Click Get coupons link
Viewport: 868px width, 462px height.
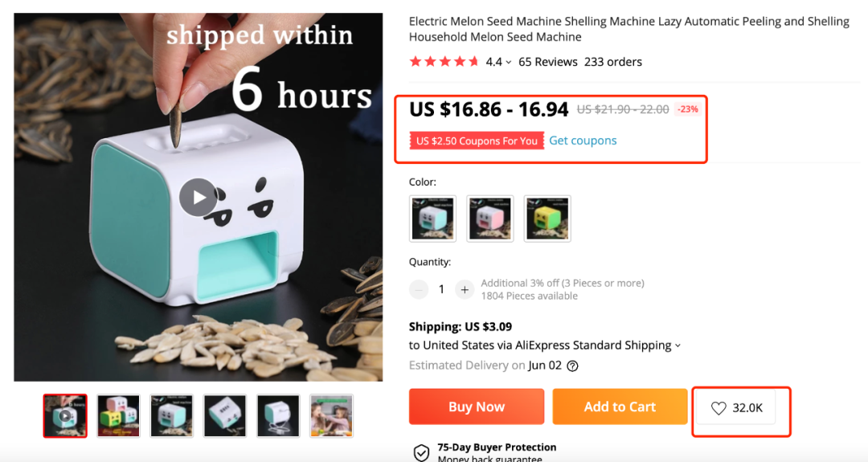coord(583,141)
